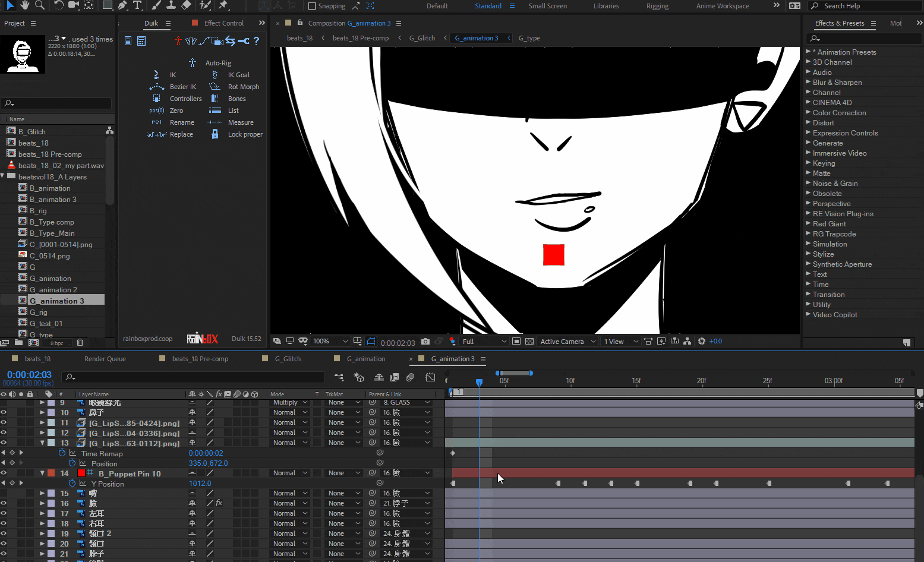Open Effects & Presets panel menu

(873, 23)
